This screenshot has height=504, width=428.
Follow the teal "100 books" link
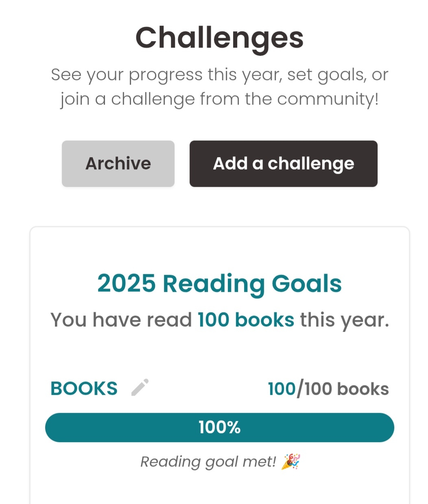coord(246,320)
